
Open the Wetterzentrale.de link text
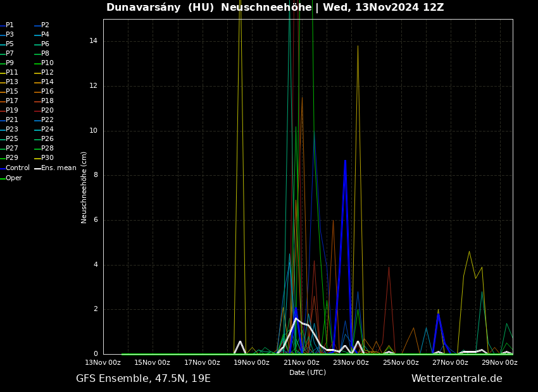[x=456, y=379]
